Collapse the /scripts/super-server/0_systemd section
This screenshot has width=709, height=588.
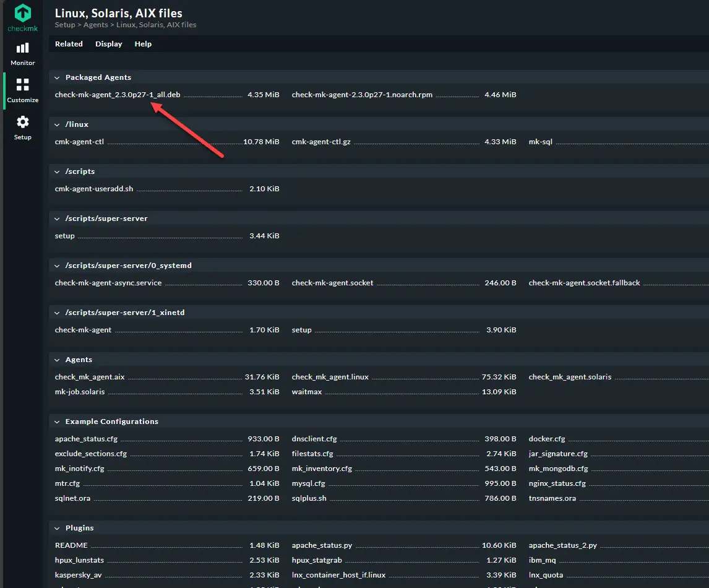pos(57,266)
